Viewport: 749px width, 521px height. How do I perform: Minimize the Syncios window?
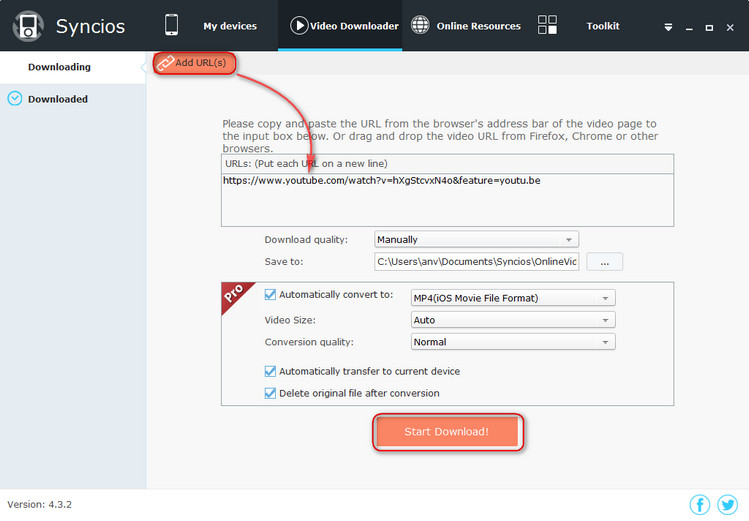point(689,28)
